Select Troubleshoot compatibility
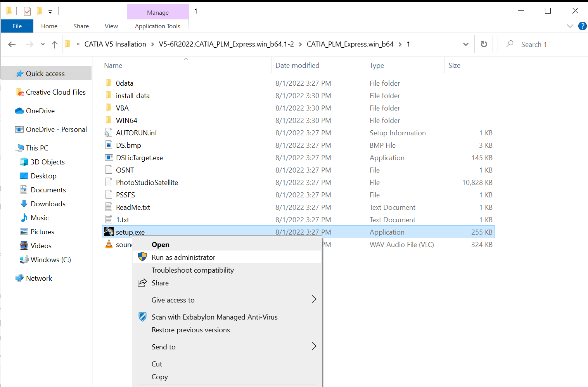588x387 pixels. (227, 270)
